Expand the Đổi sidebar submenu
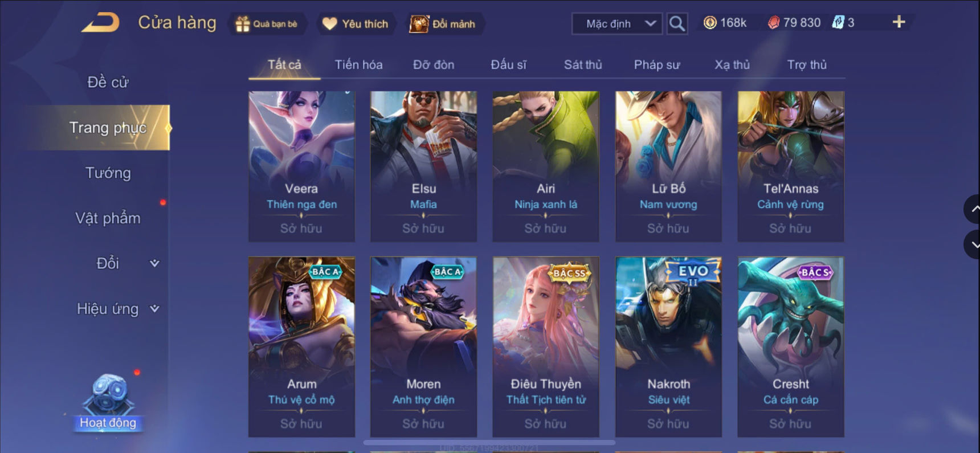Screen dimensions: 980x453 (154, 263)
